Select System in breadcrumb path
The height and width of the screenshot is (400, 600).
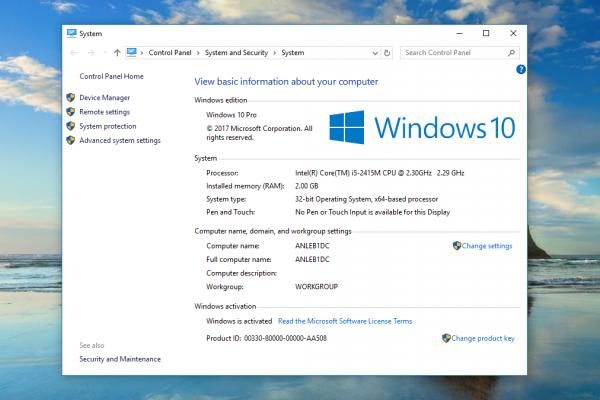(293, 53)
